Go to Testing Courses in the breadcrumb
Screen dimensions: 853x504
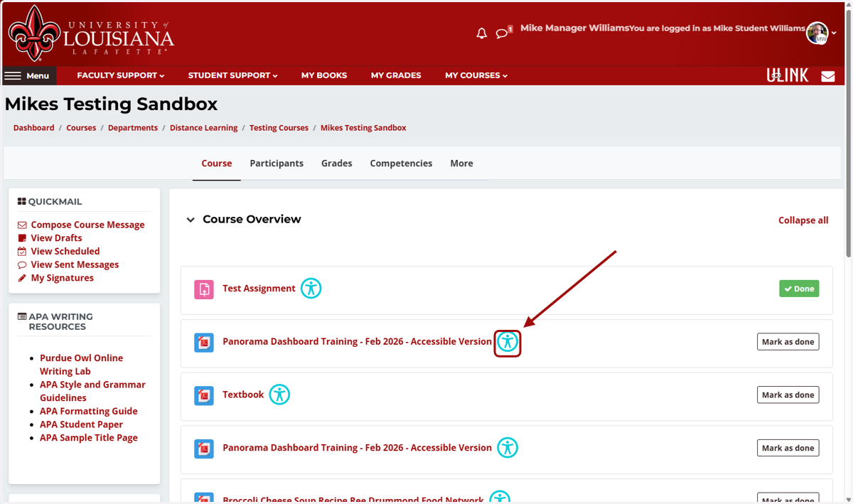279,128
